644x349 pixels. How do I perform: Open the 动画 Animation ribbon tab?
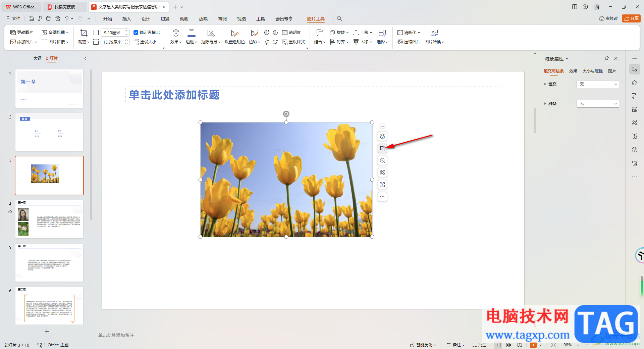coord(184,19)
